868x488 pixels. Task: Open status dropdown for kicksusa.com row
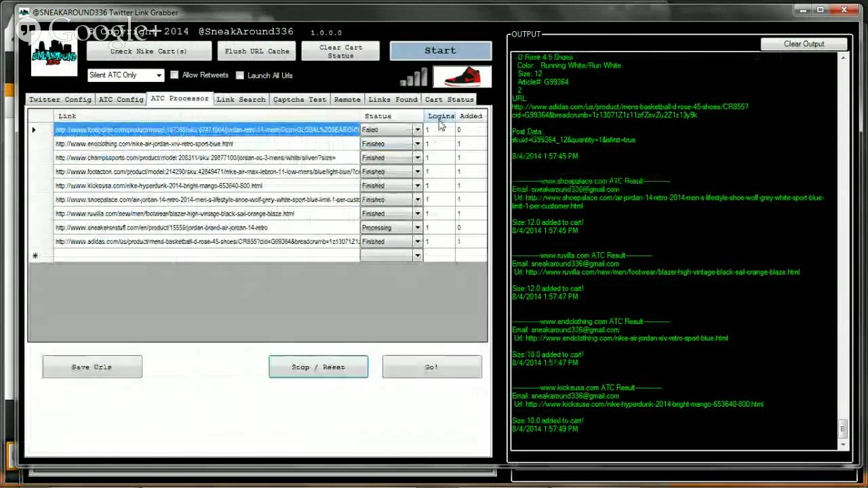tap(417, 186)
